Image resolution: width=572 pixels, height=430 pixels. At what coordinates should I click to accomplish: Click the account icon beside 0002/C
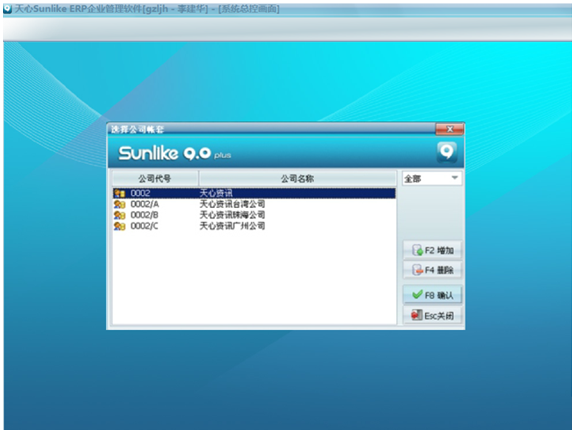pyautogui.click(x=119, y=226)
